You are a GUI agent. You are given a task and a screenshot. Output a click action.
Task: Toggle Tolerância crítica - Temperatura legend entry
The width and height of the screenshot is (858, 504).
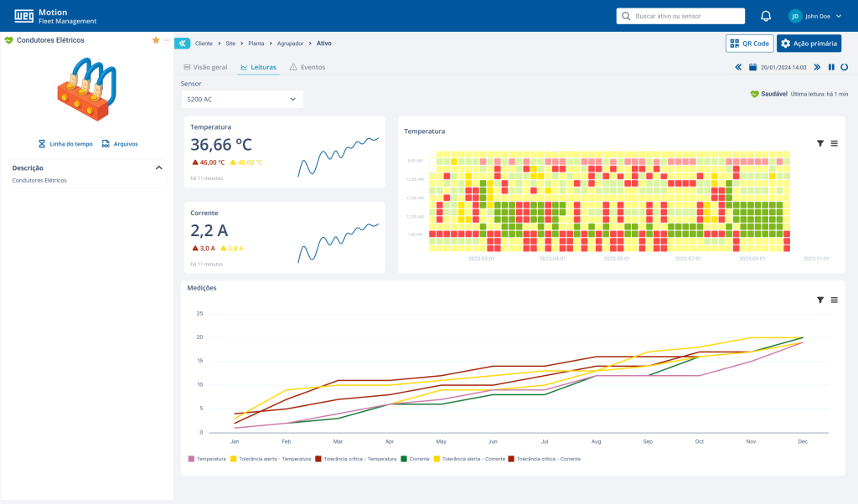click(355, 459)
